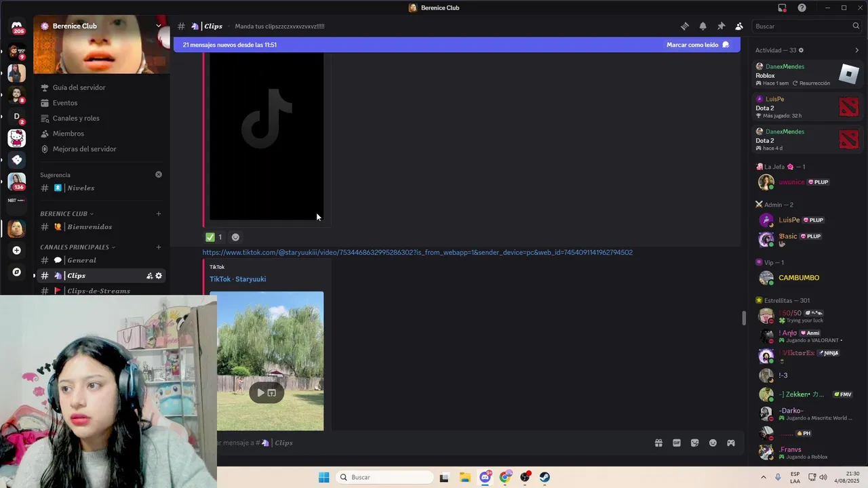Screen dimensions: 868x488
Task: Open apps launcher icon in message bar
Action: pyautogui.click(x=731, y=443)
